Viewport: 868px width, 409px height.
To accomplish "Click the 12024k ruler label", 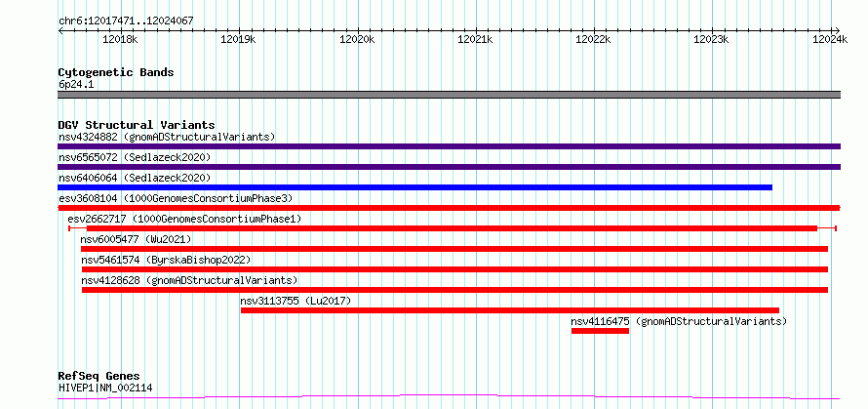I will point(830,39).
